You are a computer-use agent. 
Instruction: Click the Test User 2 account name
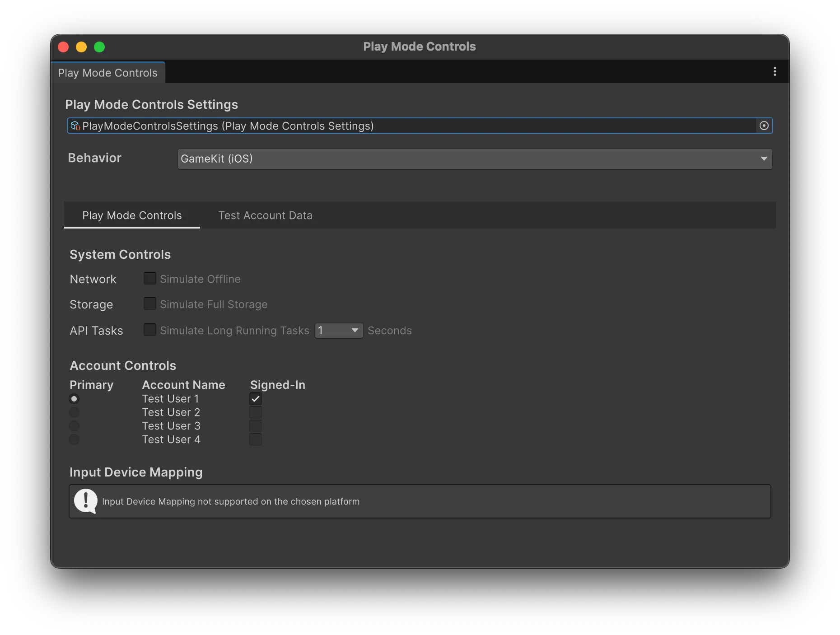(171, 412)
